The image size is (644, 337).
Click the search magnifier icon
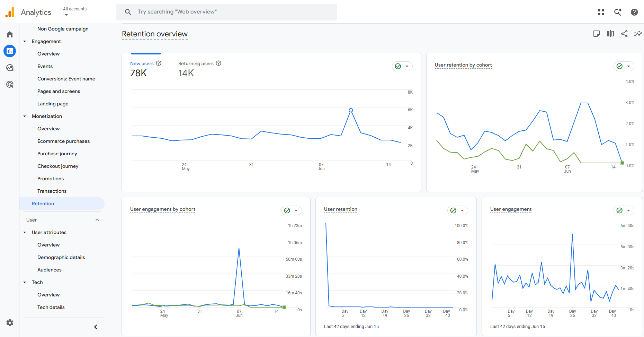pyautogui.click(x=128, y=12)
